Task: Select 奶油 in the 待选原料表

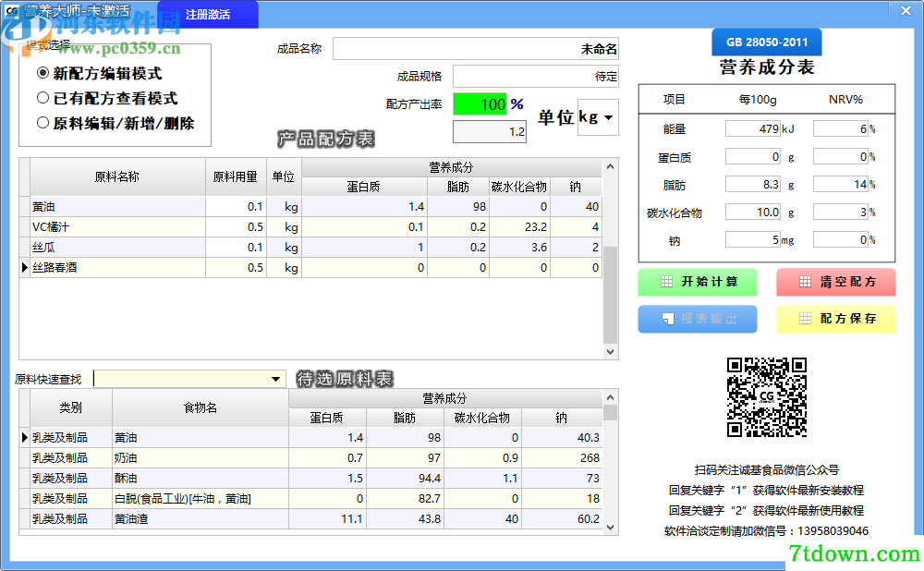Action: click(310, 458)
